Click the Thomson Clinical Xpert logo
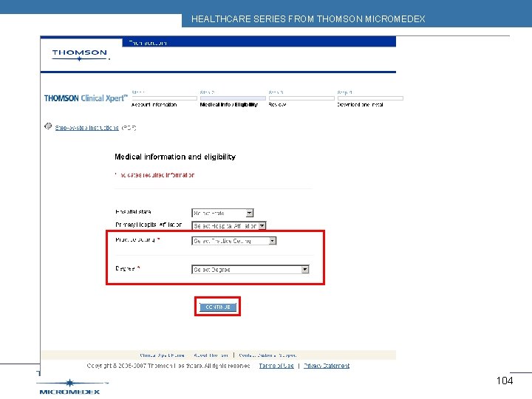The width and height of the screenshot is (532, 399). (x=86, y=98)
